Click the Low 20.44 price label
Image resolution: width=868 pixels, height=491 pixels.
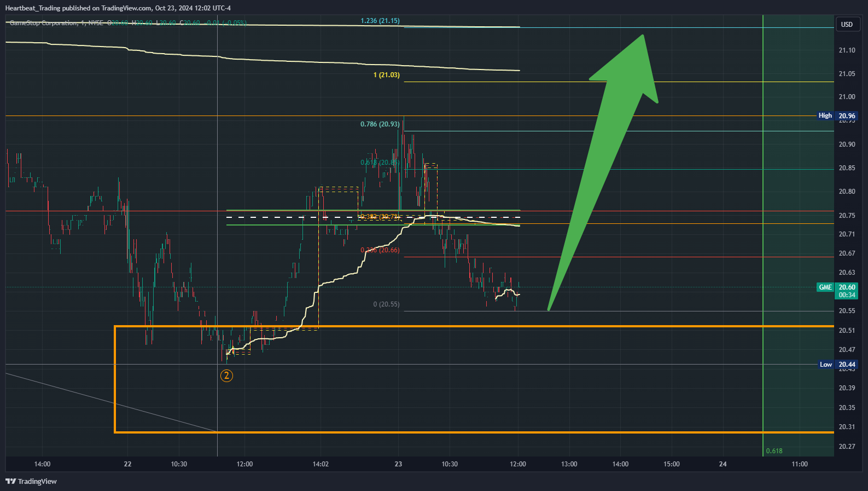[837, 365]
